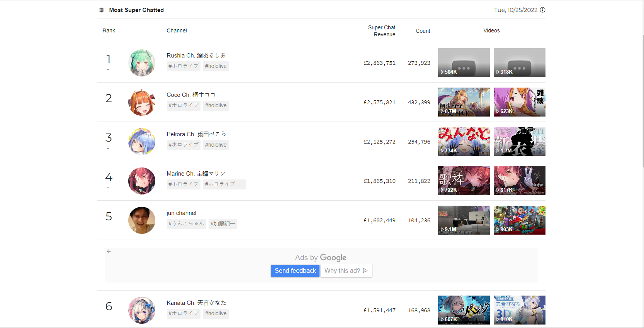
Task: Open jun channel's 9.1M views video thumbnail
Action: 464,220
